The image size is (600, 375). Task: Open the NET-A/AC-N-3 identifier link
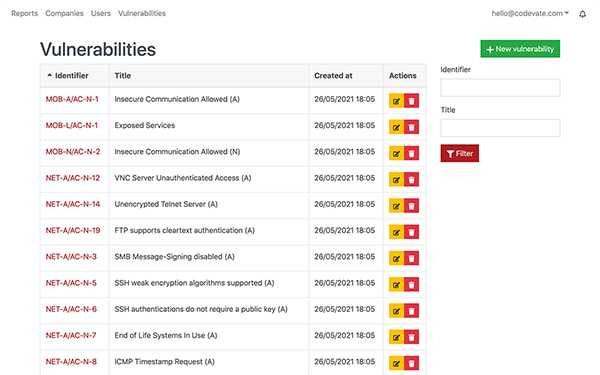click(x=71, y=257)
